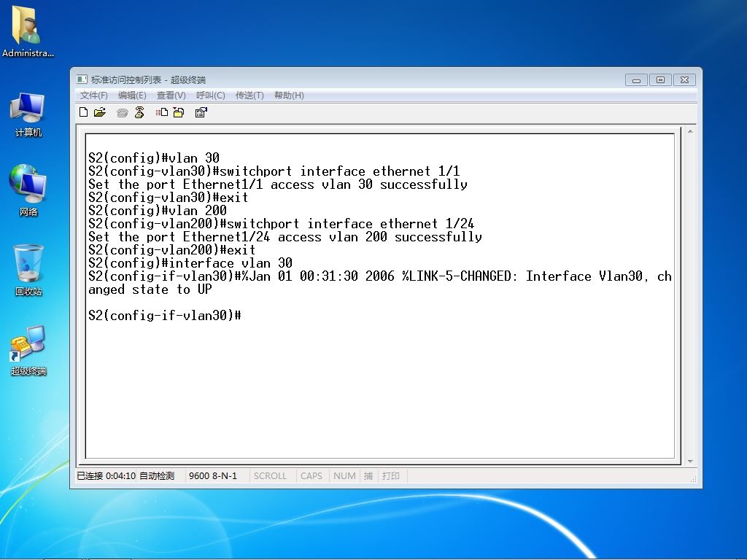Open the 文件(F) menu

[x=94, y=96]
